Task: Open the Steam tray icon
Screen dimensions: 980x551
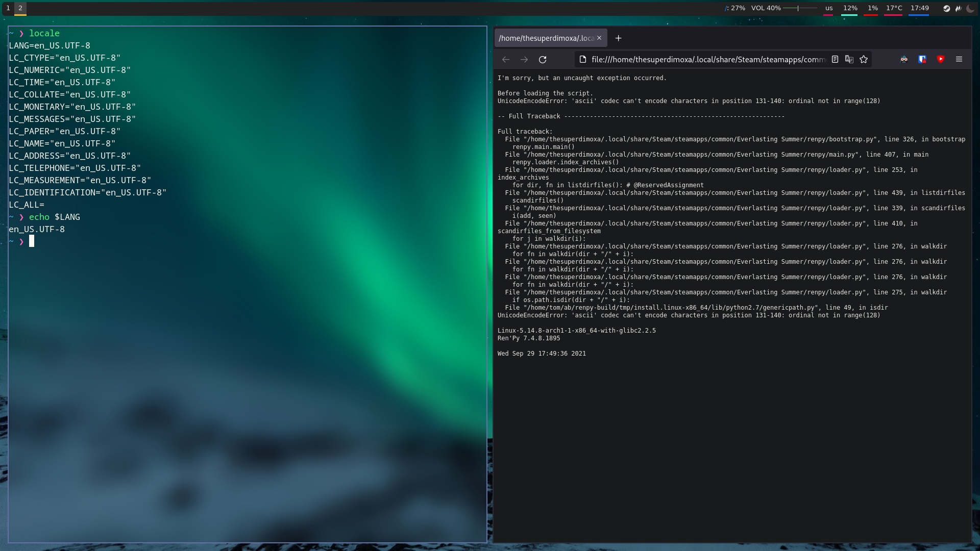Action: pos(946,8)
